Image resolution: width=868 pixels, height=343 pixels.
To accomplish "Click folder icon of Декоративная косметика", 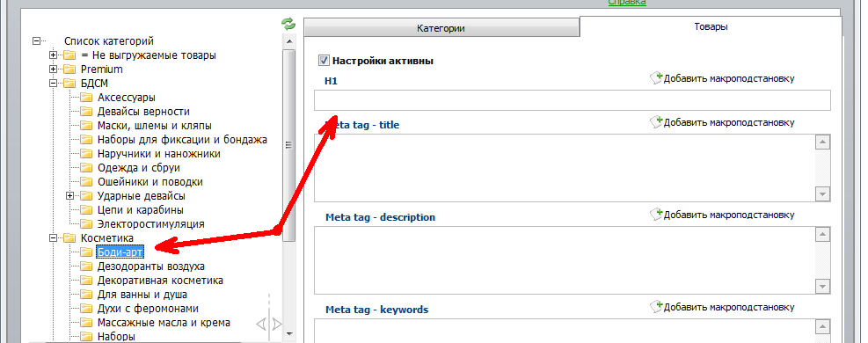I will click(x=86, y=281).
